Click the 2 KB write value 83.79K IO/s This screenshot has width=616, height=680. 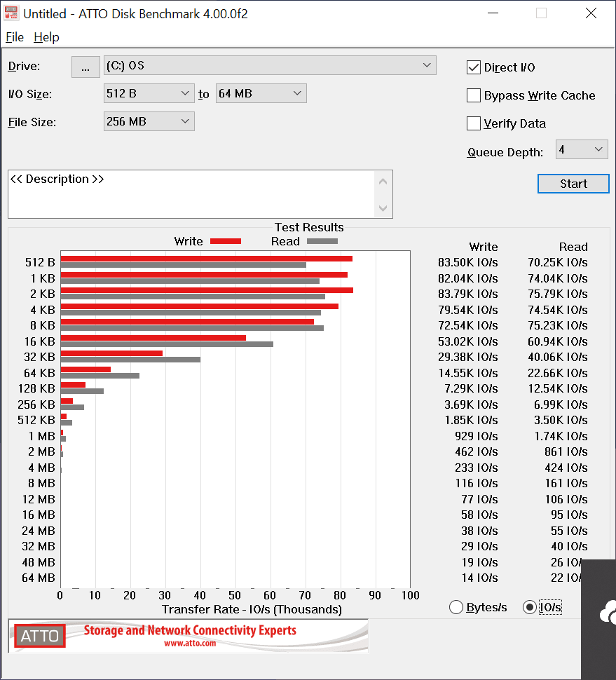467,294
